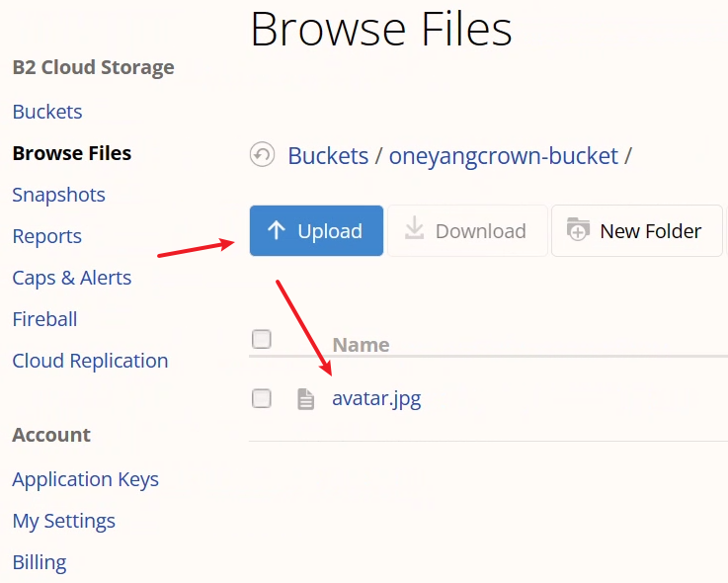Screen dimensions: 728x583
Task: Go to My Settings
Action: (63, 521)
